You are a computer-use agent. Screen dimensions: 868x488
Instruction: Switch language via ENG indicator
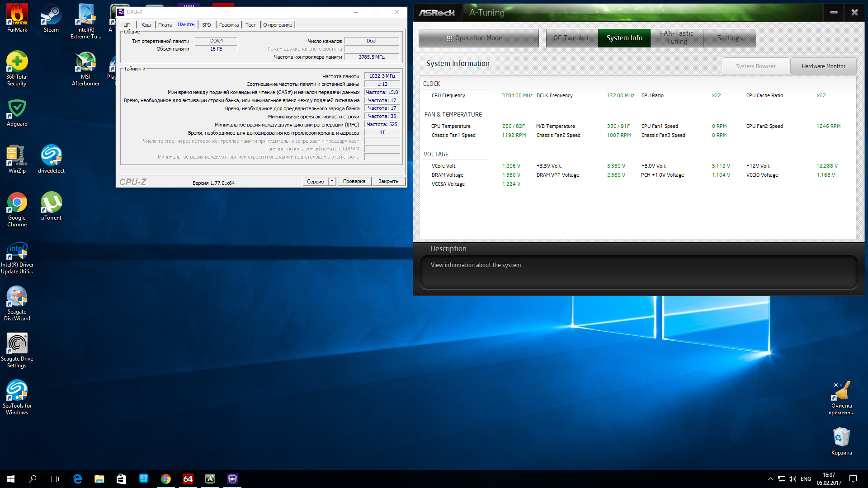point(806,479)
